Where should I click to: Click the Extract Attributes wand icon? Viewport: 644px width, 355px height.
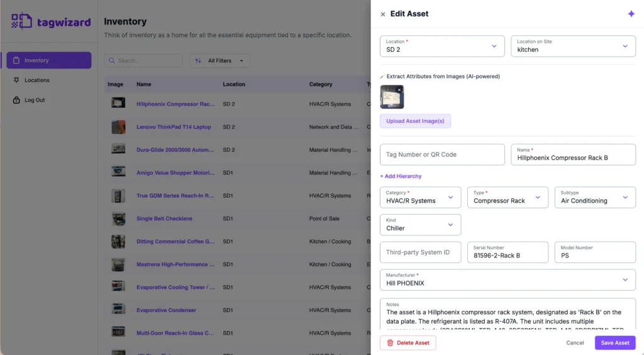[x=382, y=76]
